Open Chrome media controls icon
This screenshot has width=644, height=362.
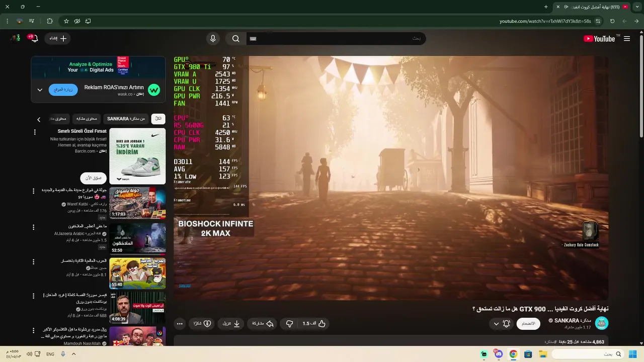(x=32, y=21)
